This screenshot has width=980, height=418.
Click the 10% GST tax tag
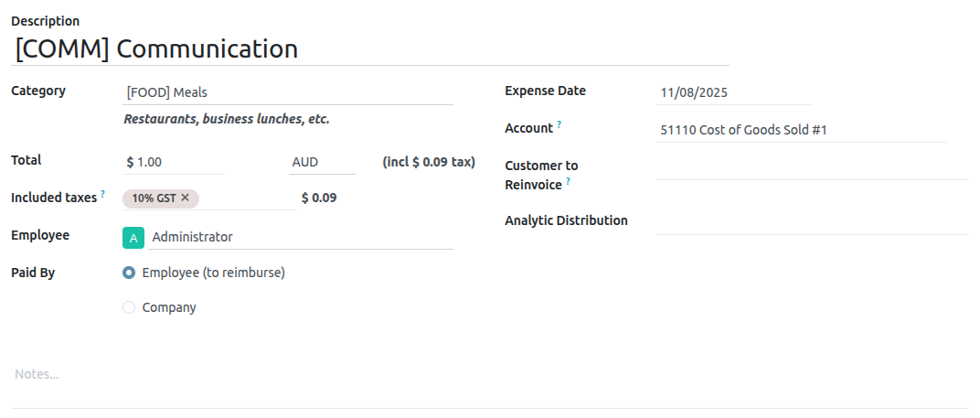coord(154,198)
